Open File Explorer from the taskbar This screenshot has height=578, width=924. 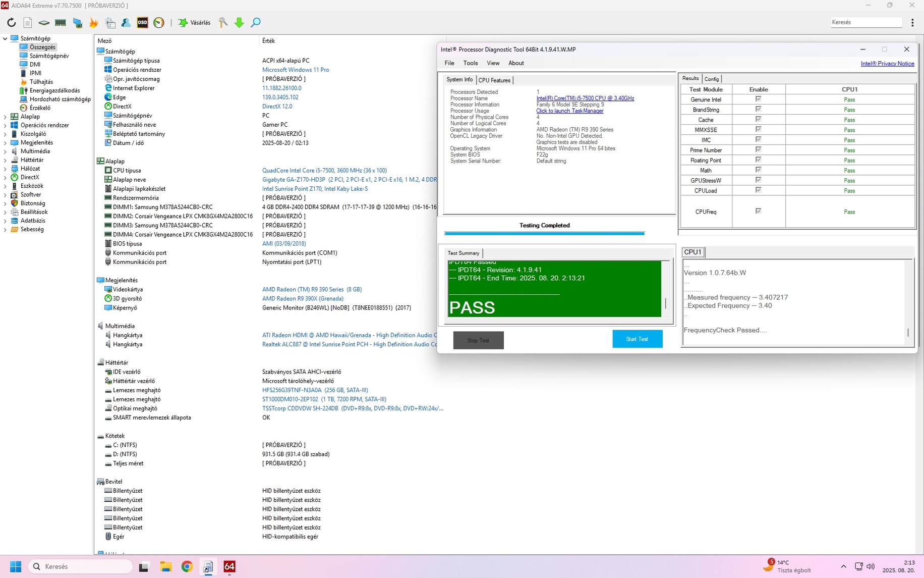coord(166,566)
